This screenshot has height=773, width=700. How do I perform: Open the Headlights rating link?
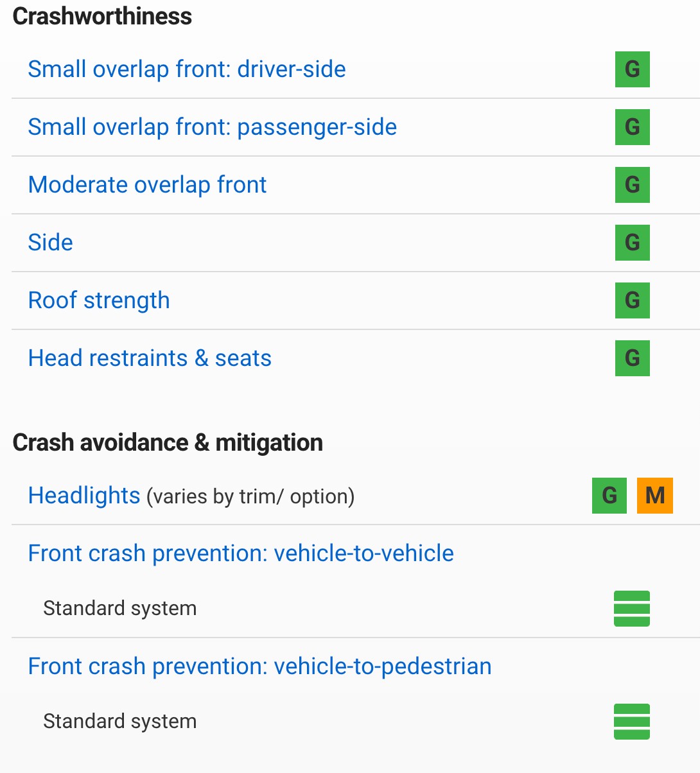(x=84, y=496)
